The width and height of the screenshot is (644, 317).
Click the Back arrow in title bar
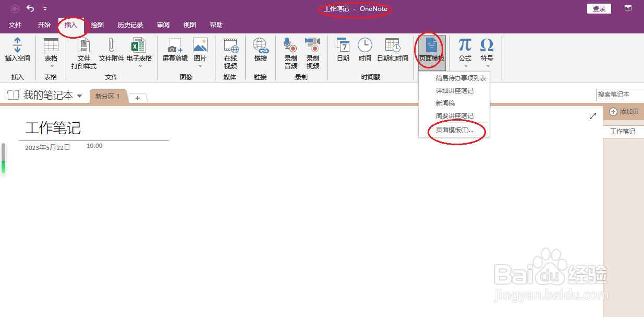coord(15,8)
